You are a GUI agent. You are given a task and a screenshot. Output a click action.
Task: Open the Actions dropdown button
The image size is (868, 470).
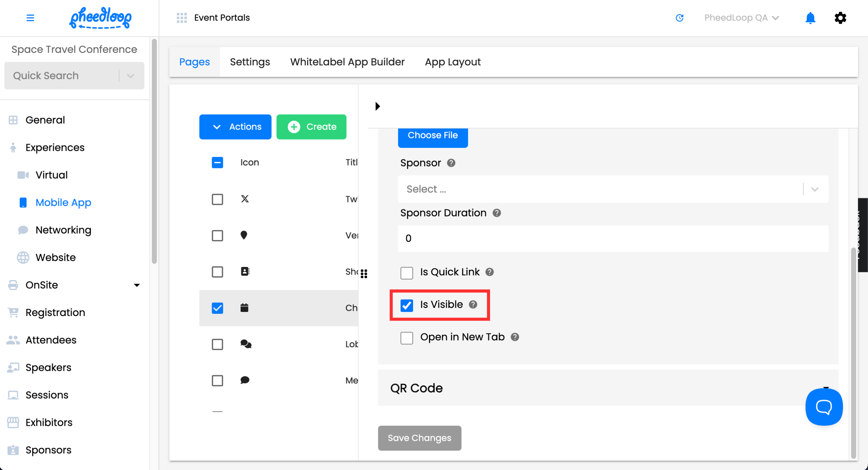pyautogui.click(x=235, y=127)
